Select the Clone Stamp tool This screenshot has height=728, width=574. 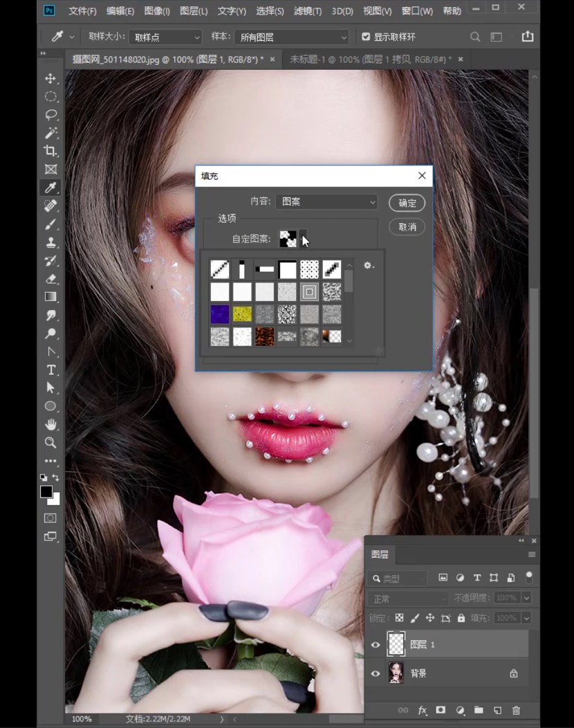click(50, 242)
